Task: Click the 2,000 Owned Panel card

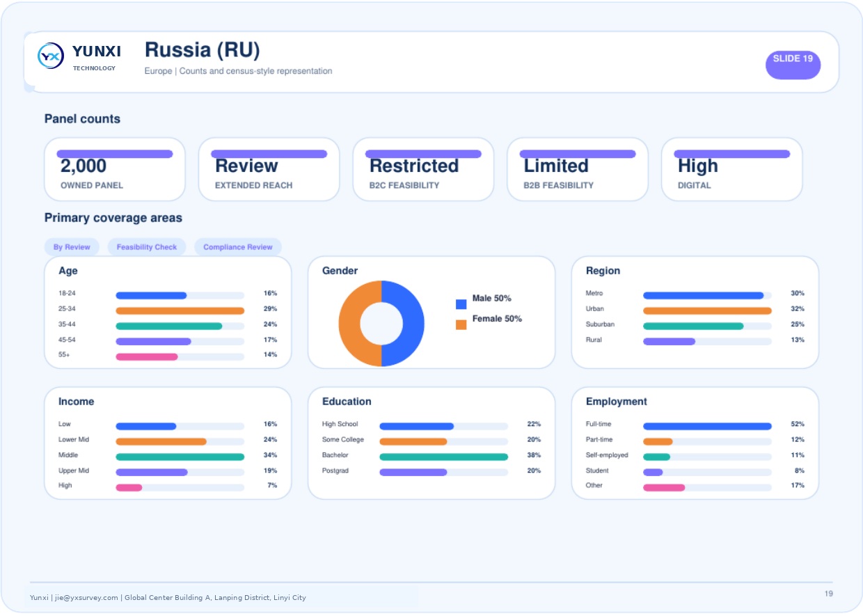Action: 115,169
